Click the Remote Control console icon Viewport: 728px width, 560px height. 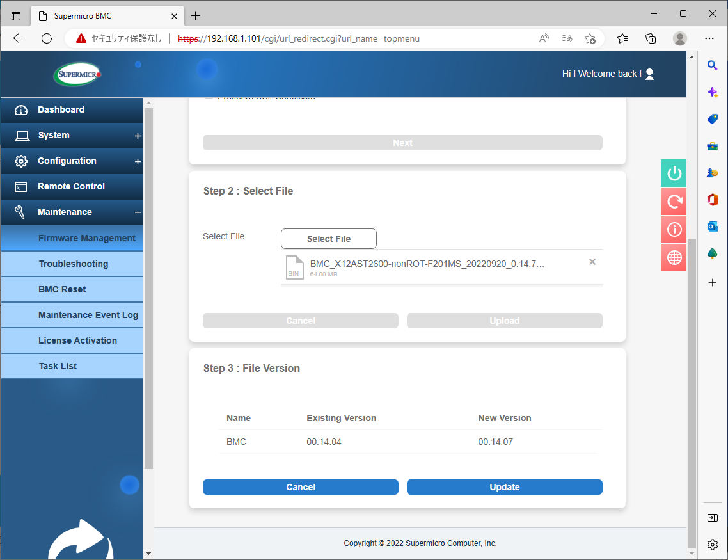(x=21, y=187)
